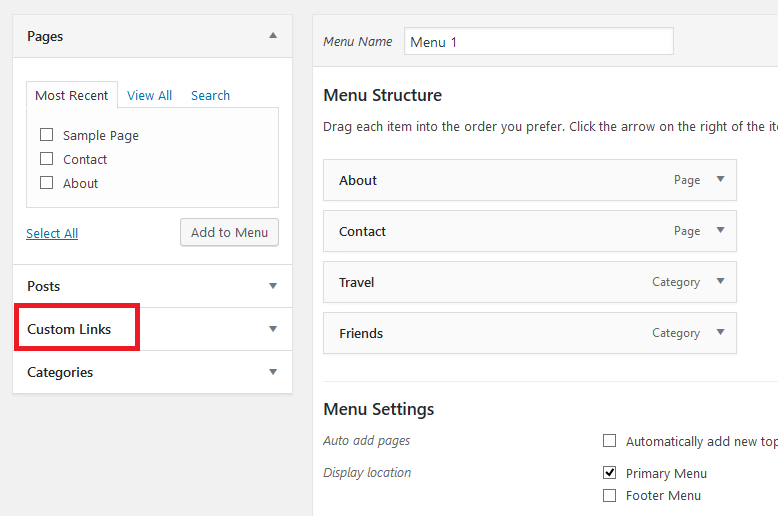Screen dimensions: 778x516
Task: Click the Select All link
Action: pyautogui.click(x=52, y=233)
